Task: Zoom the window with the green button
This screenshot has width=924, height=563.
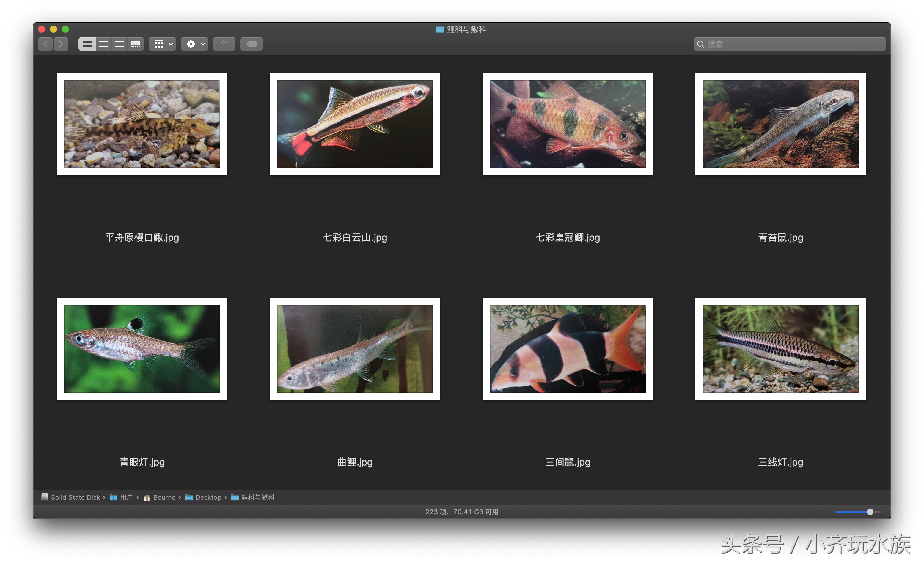Action: tap(65, 29)
